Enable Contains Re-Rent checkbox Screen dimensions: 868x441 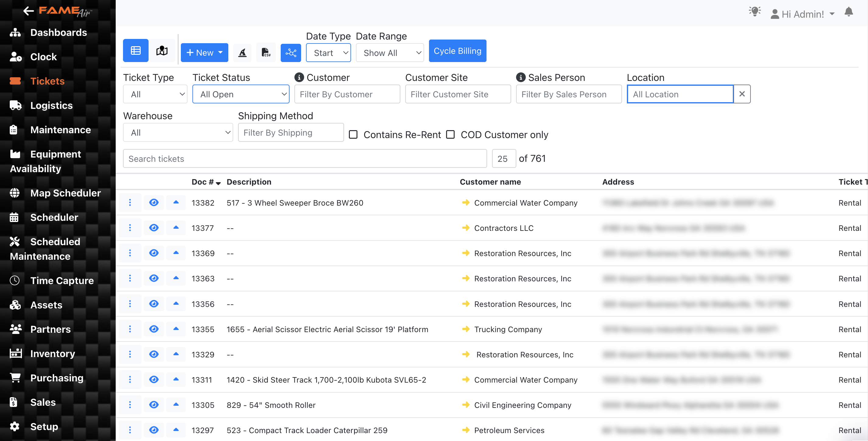(353, 135)
